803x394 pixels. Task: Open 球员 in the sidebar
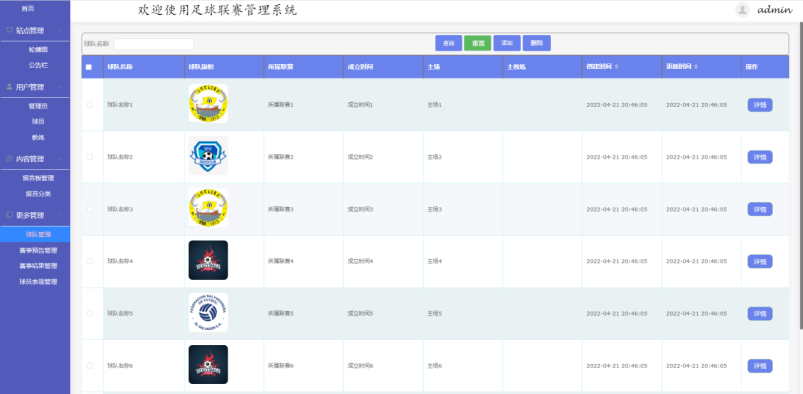pos(38,121)
